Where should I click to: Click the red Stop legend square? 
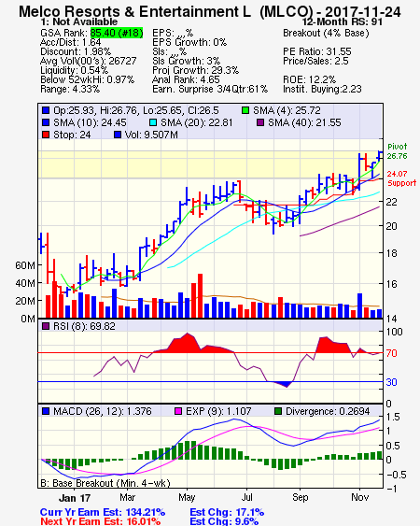pyautogui.click(x=46, y=135)
